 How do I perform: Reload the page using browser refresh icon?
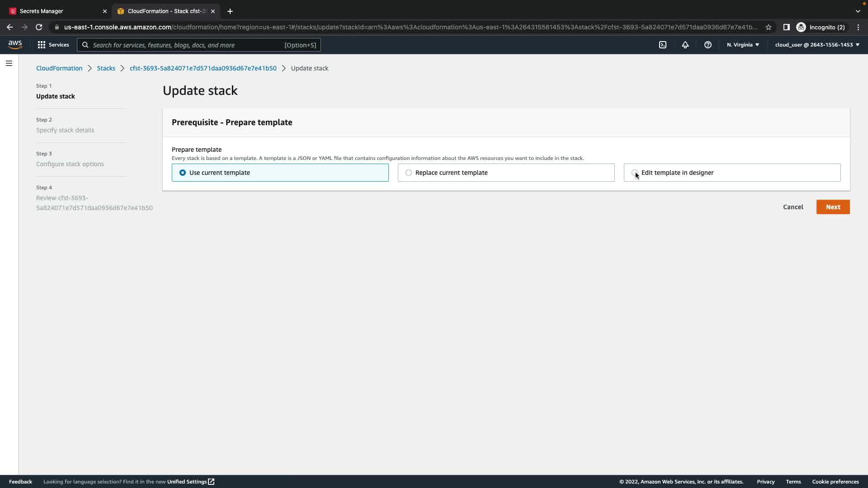pyautogui.click(x=39, y=27)
